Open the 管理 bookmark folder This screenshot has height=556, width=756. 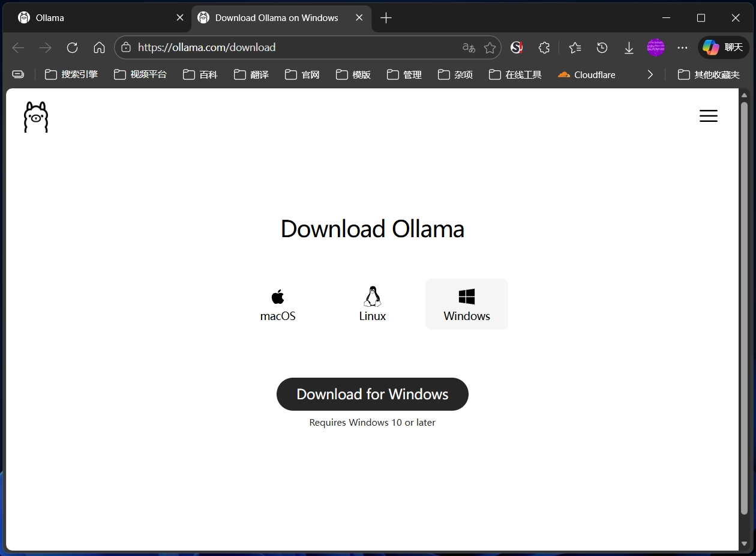coord(404,74)
